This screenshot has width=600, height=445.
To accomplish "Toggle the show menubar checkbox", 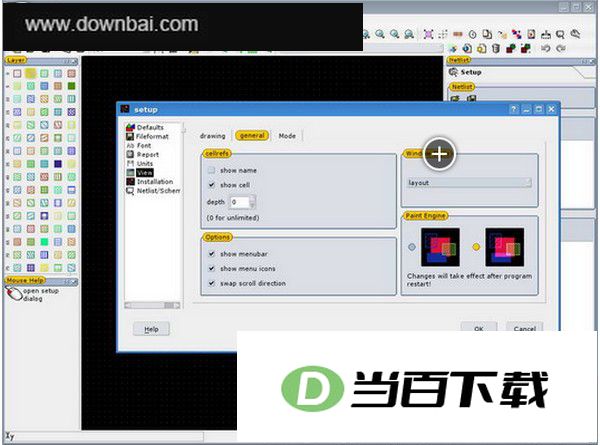I will click(211, 254).
